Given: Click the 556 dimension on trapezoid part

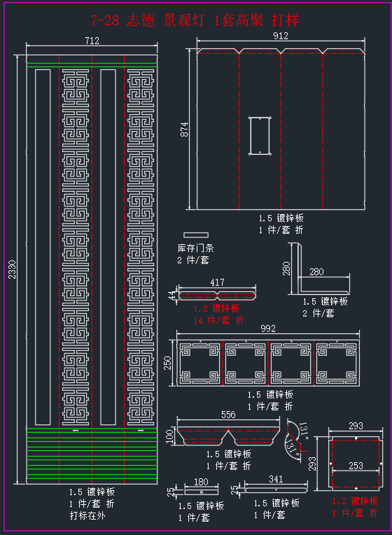Looking at the screenshot, I should 228,415.
